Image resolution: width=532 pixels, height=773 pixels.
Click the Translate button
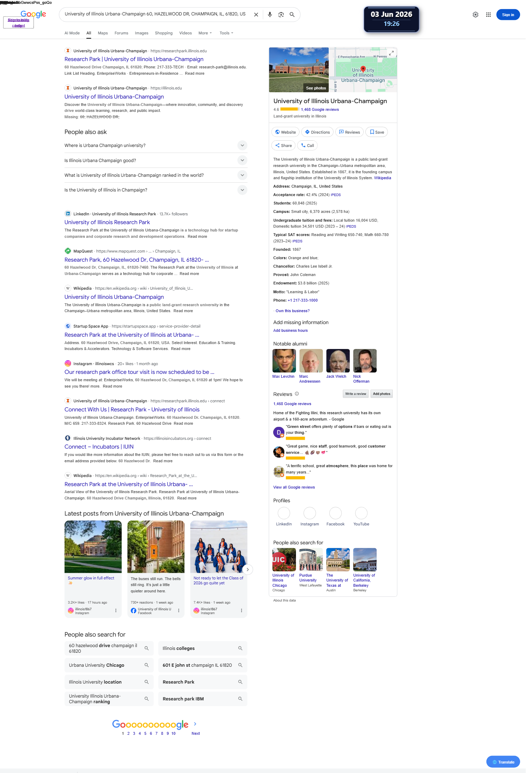[503, 762]
